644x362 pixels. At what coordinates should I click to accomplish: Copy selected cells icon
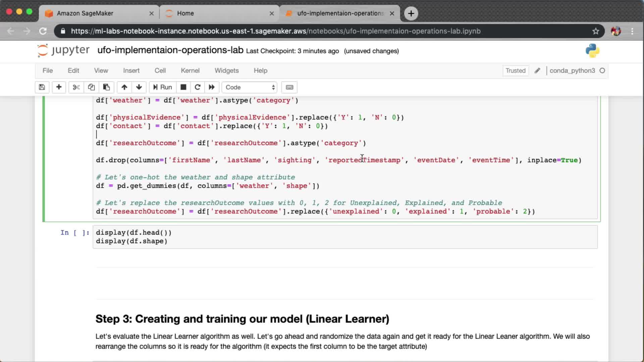91,87
